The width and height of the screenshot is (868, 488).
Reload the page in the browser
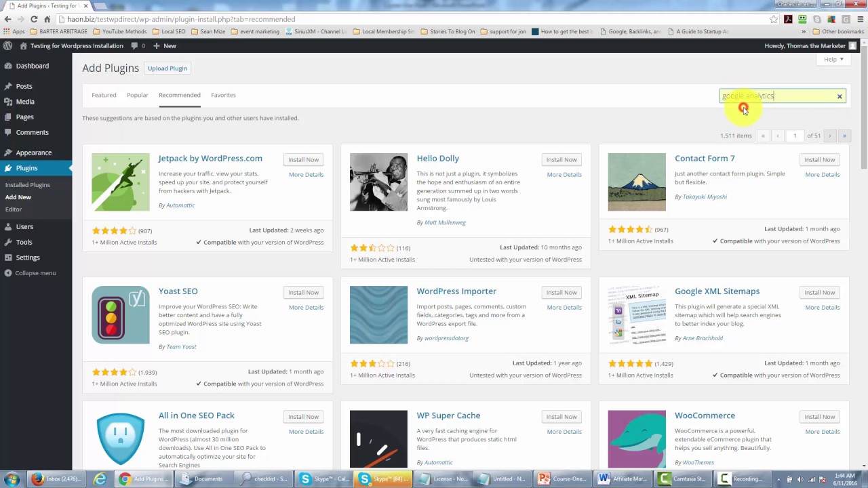tap(34, 19)
